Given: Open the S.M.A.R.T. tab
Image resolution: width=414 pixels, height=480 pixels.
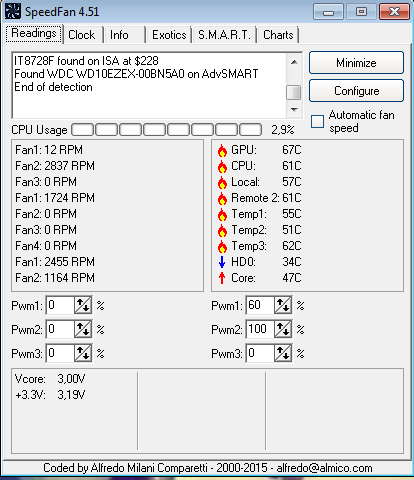Looking at the screenshot, I should point(224,35).
